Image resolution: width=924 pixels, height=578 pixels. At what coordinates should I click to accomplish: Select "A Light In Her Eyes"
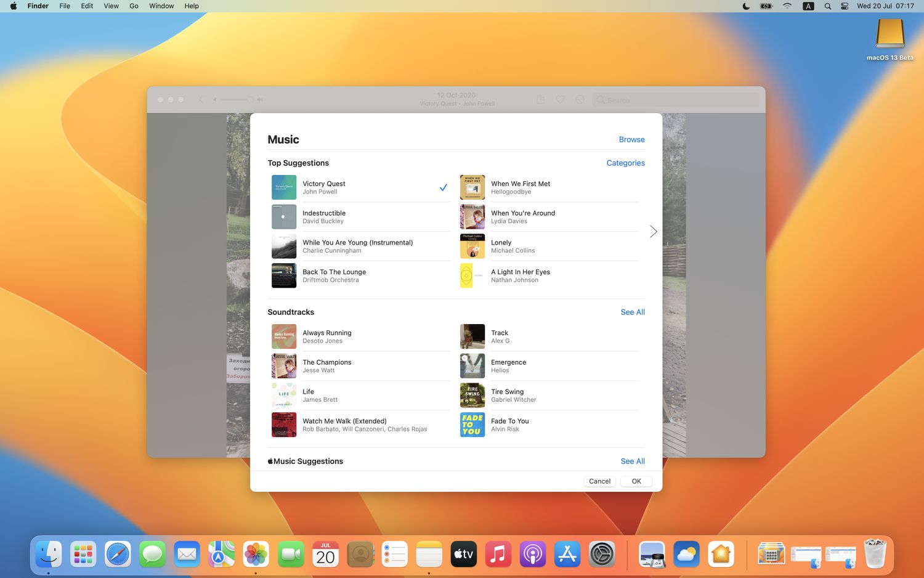[x=549, y=276]
